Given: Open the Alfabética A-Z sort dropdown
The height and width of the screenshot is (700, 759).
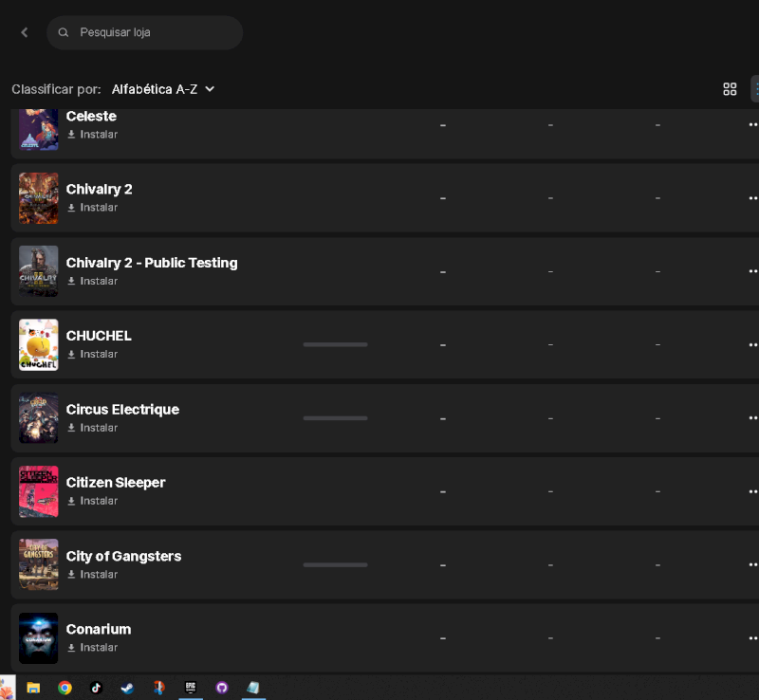Looking at the screenshot, I should pyautogui.click(x=163, y=89).
